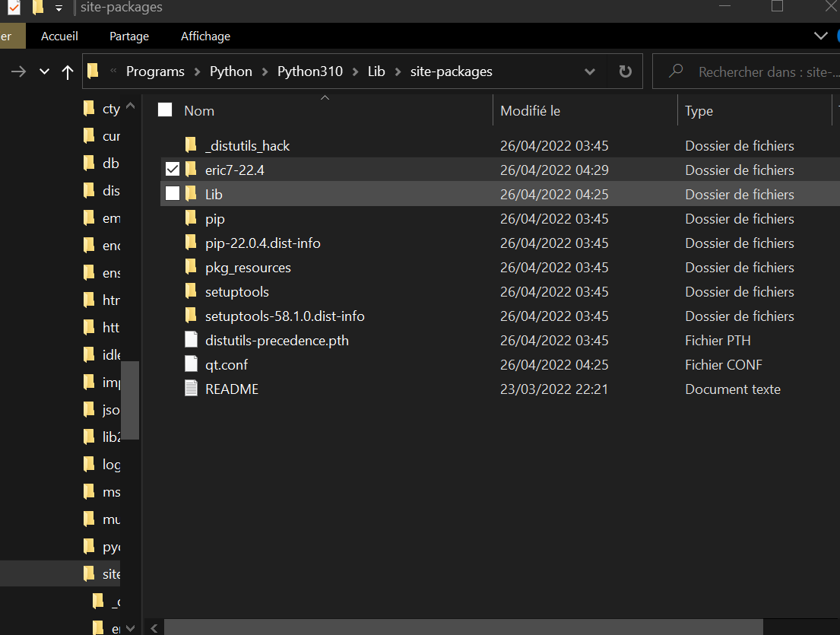
Task: Open the Accueil ribbon tab
Action: [x=59, y=36]
